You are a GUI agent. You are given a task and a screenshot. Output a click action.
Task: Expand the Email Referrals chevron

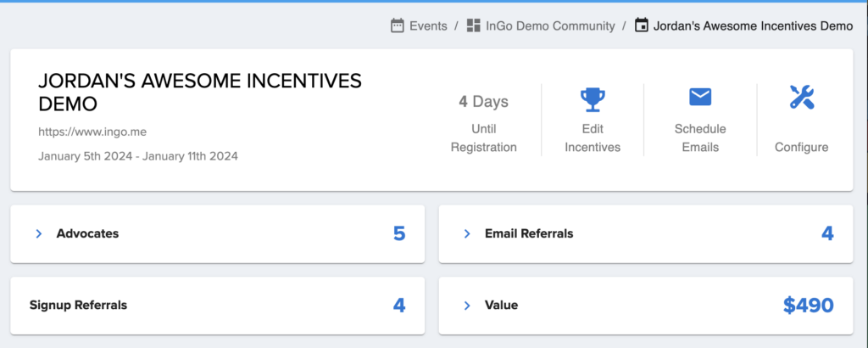click(467, 234)
